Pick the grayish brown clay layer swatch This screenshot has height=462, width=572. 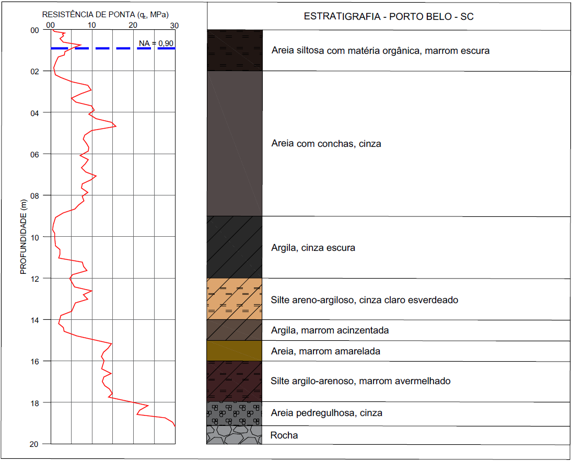[235, 330]
